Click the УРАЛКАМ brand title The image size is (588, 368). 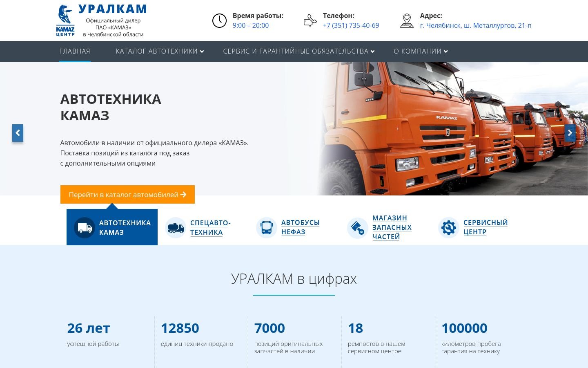112,9
